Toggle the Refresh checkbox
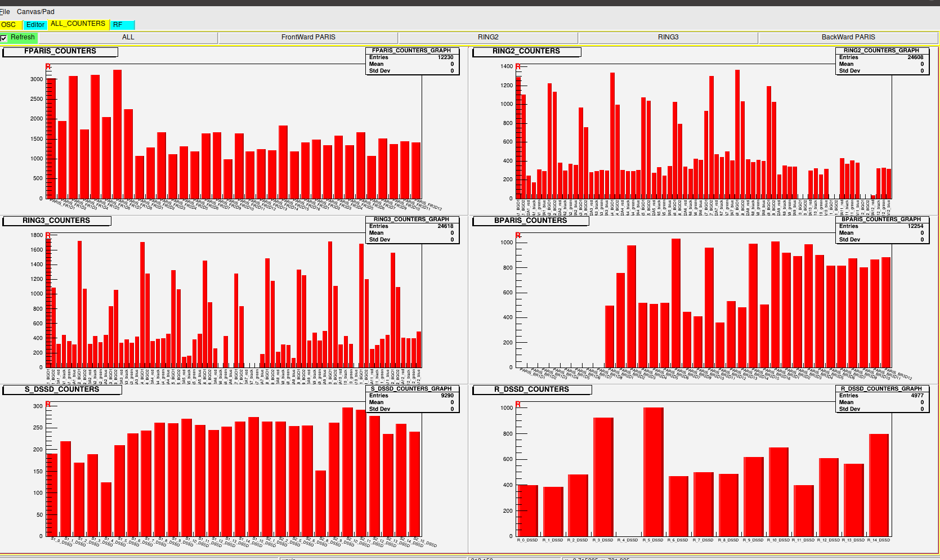Image resolution: width=940 pixels, height=560 pixels. pyautogui.click(x=4, y=38)
